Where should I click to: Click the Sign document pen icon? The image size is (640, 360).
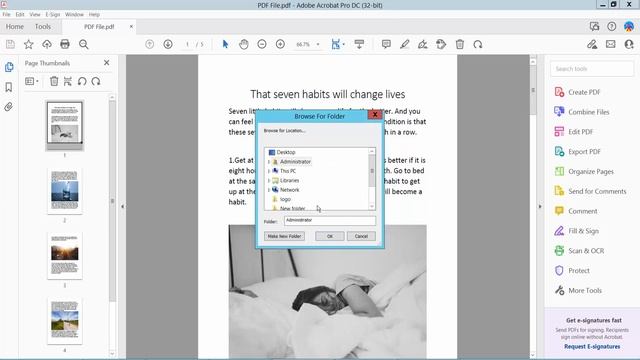[423, 44]
